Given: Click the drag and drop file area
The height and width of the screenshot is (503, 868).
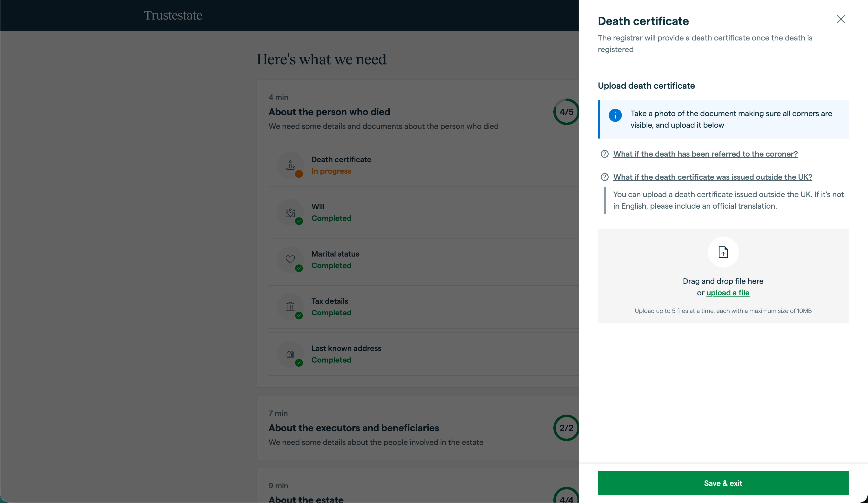Looking at the screenshot, I should (x=723, y=276).
